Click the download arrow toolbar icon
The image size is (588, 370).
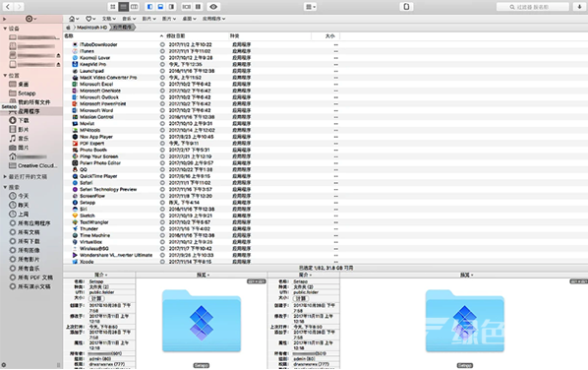(x=579, y=6)
